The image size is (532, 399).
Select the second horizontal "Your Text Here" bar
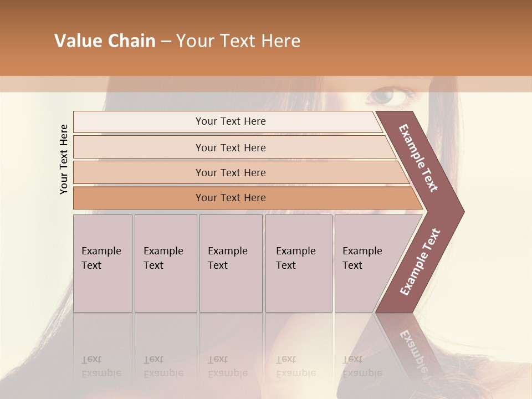coord(230,147)
